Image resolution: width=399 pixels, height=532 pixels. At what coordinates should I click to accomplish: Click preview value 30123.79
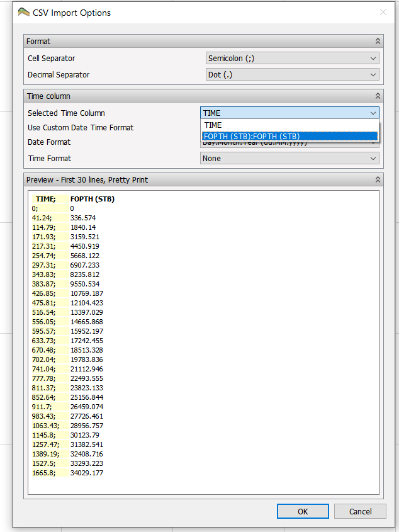(85, 435)
